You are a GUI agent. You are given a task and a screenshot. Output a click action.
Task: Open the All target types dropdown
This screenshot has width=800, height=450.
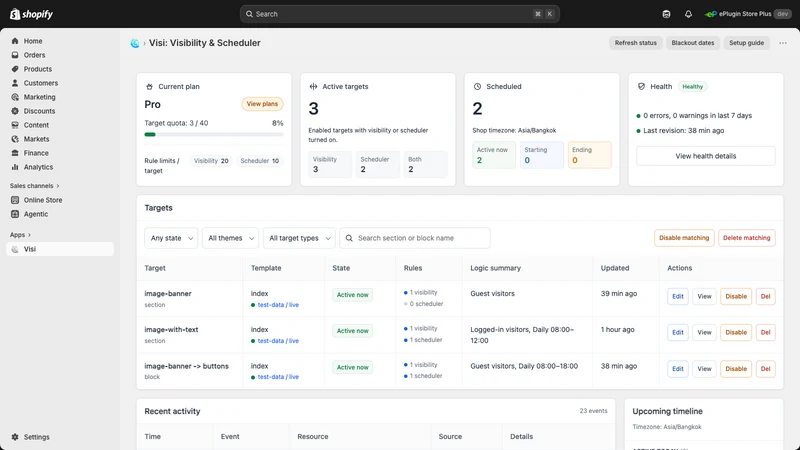[299, 238]
